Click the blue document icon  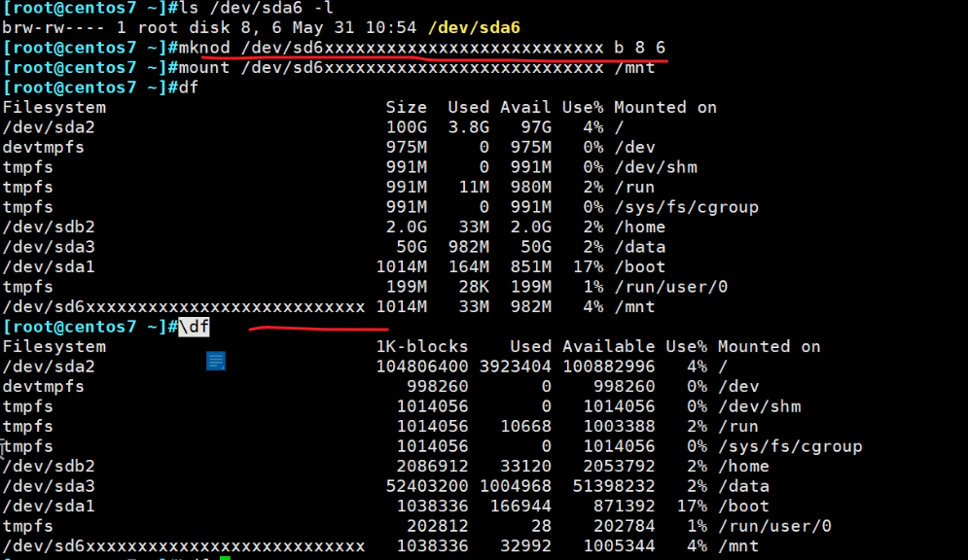216,362
